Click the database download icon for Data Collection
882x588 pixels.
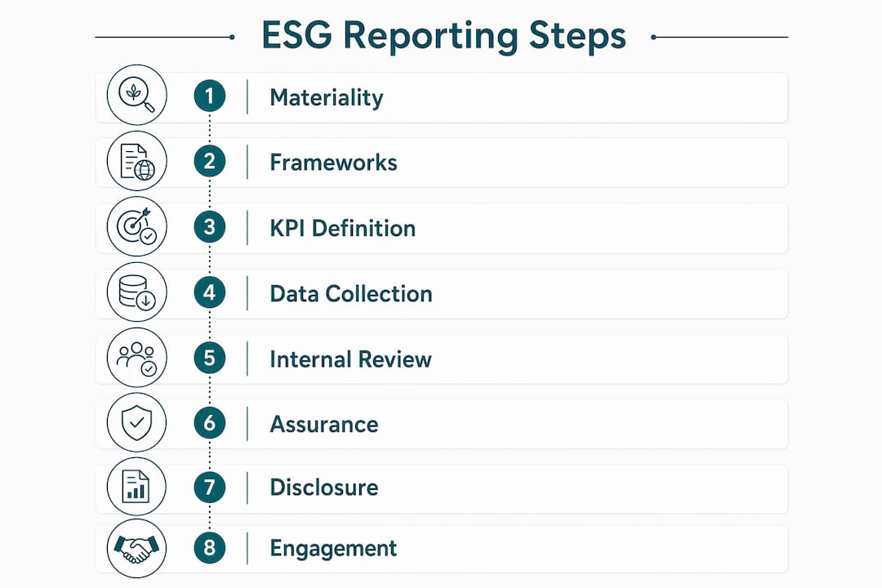[136, 292]
